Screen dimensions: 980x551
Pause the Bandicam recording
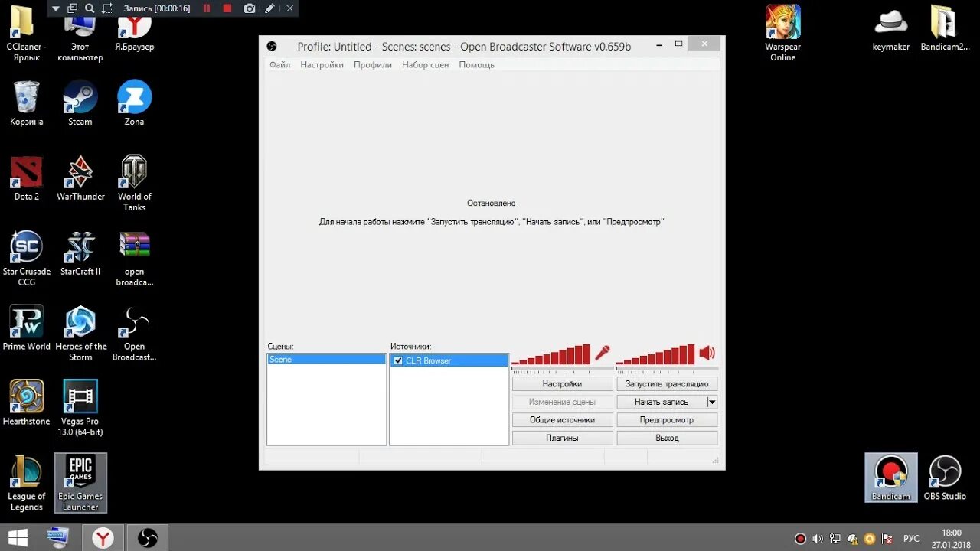[206, 8]
